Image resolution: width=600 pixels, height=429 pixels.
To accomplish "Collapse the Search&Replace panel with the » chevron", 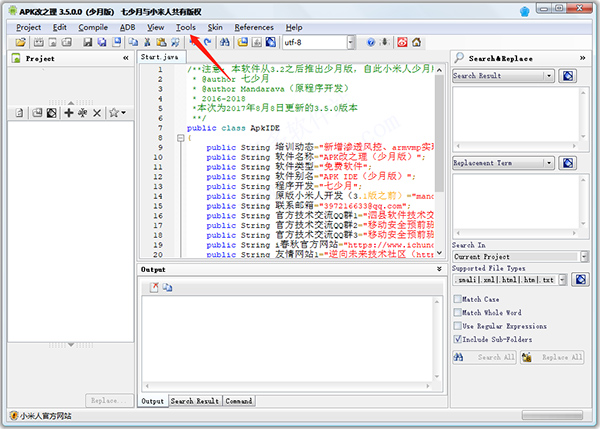I will point(582,58).
